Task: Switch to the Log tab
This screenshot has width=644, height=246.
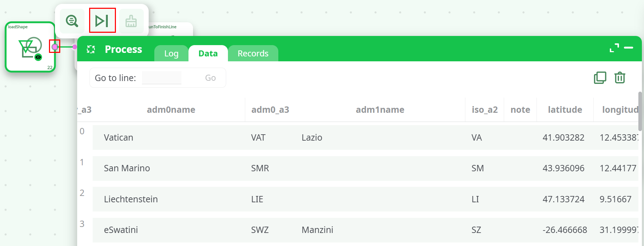Action: pos(171,54)
